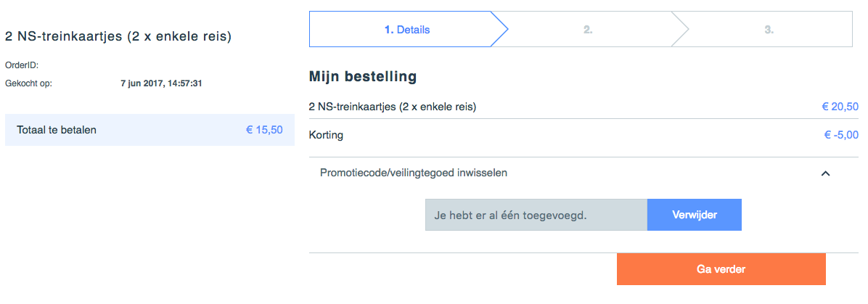868x304 pixels.
Task: Collapse the promotiecode section chevron
Action: click(825, 173)
